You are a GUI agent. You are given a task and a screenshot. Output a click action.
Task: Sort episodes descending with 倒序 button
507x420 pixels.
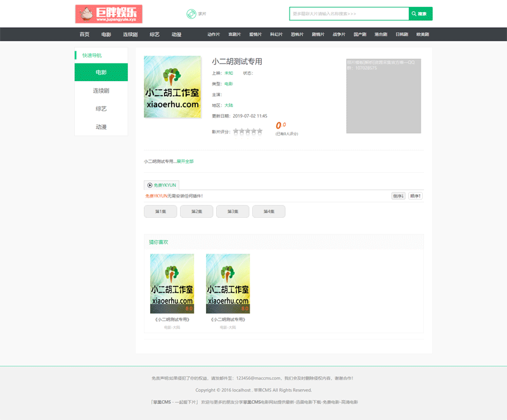click(398, 196)
